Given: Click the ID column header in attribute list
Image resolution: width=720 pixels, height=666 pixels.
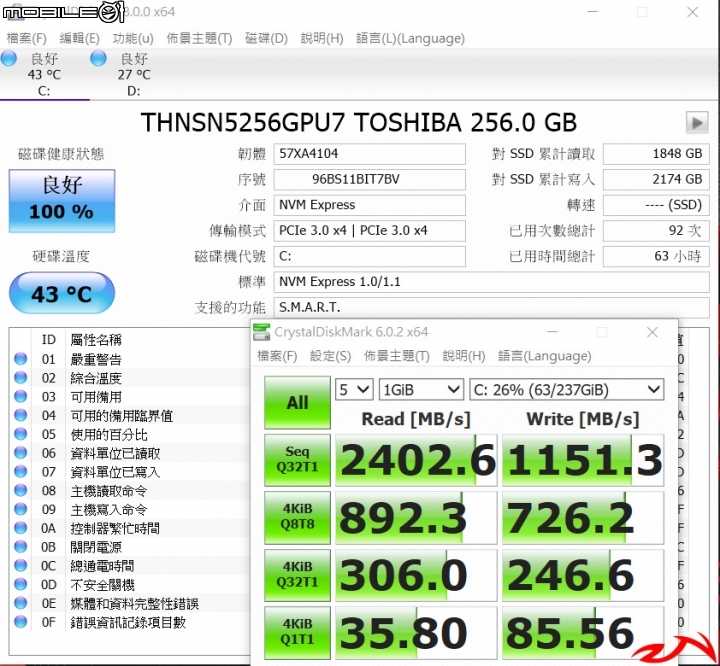Looking at the screenshot, I should (x=49, y=339).
